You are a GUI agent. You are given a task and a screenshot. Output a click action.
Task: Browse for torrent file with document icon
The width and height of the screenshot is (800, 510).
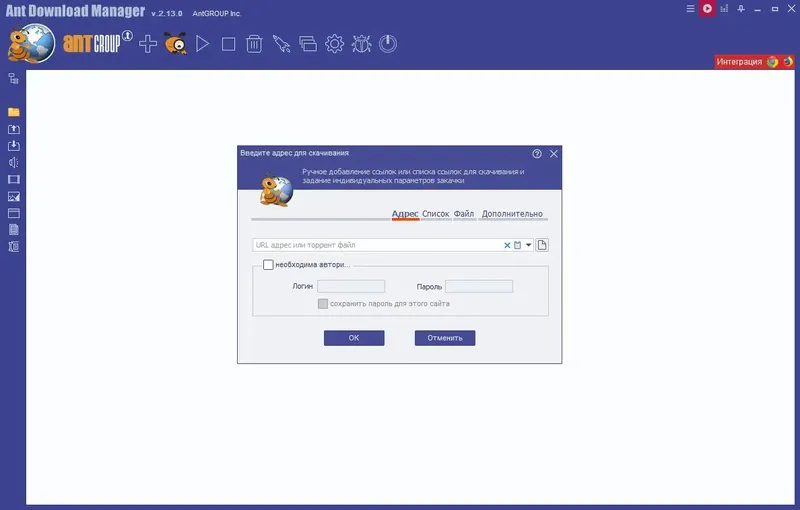(542, 245)
